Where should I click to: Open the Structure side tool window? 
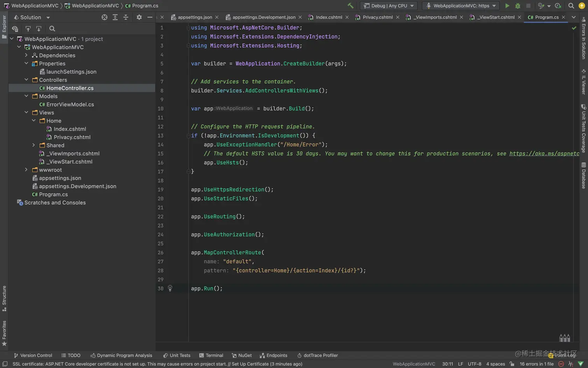click(4, 298)
